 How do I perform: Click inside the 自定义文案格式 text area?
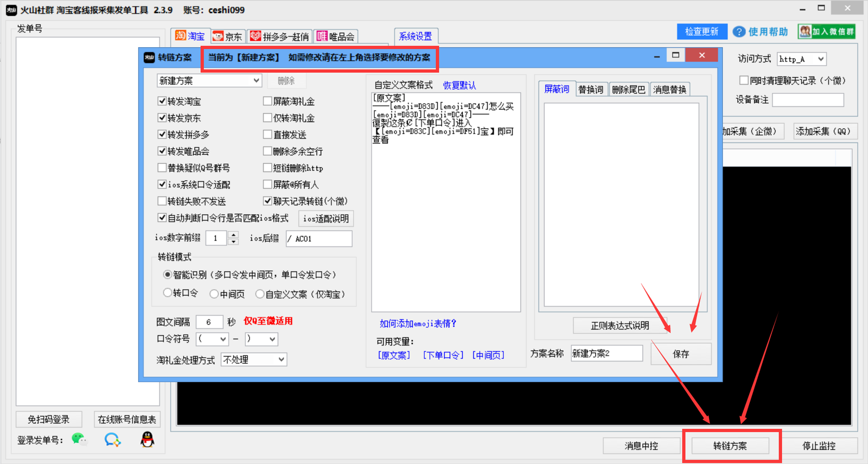point(446,202)
